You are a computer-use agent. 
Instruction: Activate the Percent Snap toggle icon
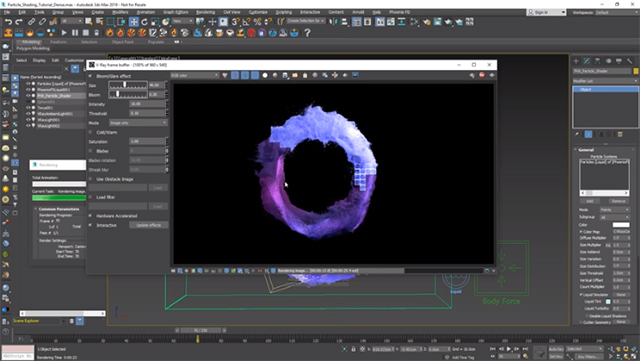click(x=258, y=22)
